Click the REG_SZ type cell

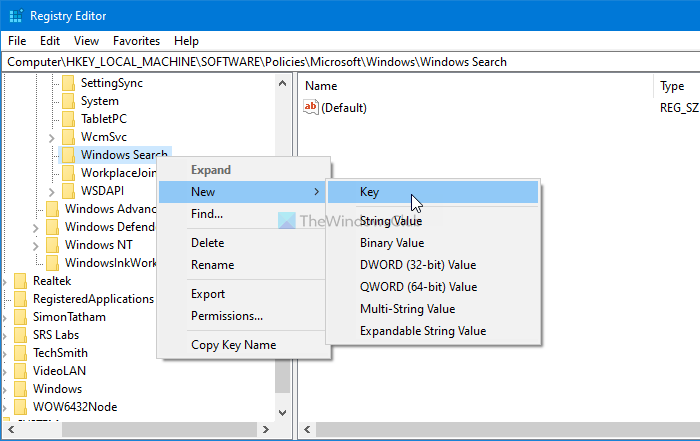coord(679,108)
